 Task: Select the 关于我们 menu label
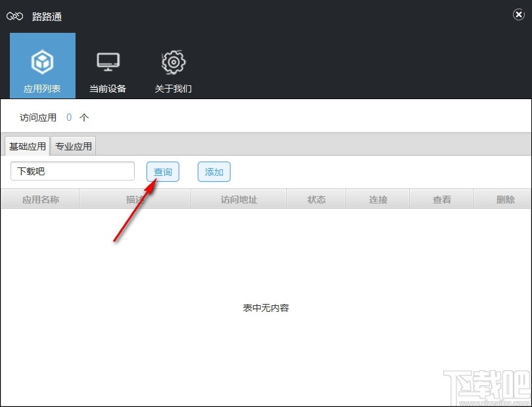[x=173, y=89]
